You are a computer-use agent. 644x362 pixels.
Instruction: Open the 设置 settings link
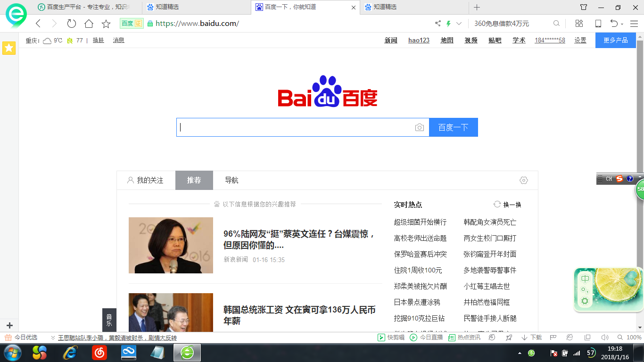[580, 41]
